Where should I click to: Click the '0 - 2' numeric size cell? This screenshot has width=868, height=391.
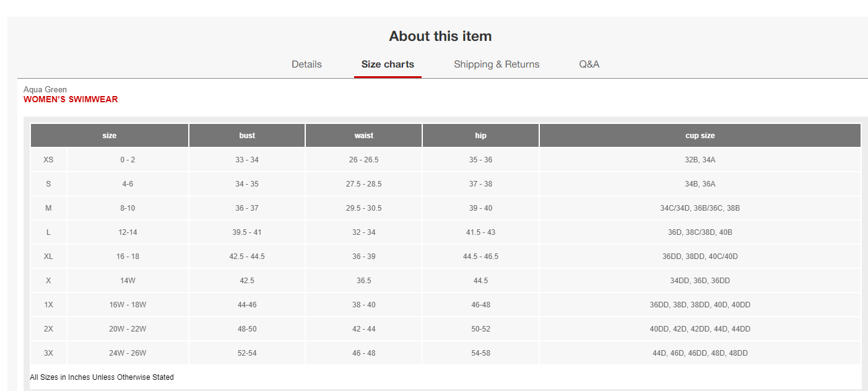pyautogui.click(x=128, y=160)
